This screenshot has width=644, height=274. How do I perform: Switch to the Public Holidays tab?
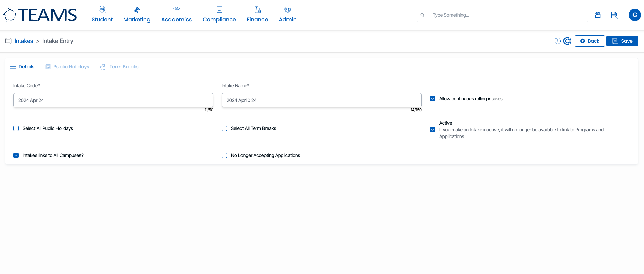coord(67,67)
